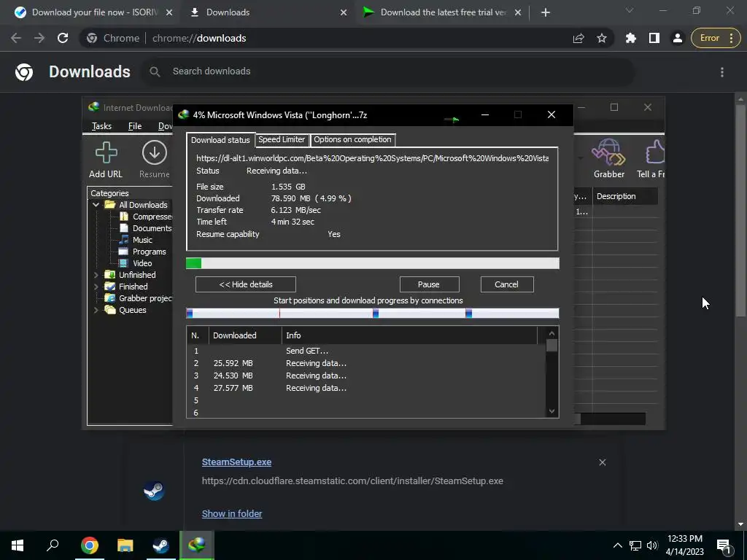Expand the Finished tree node
747x560 pixels.
click(96, 287)
